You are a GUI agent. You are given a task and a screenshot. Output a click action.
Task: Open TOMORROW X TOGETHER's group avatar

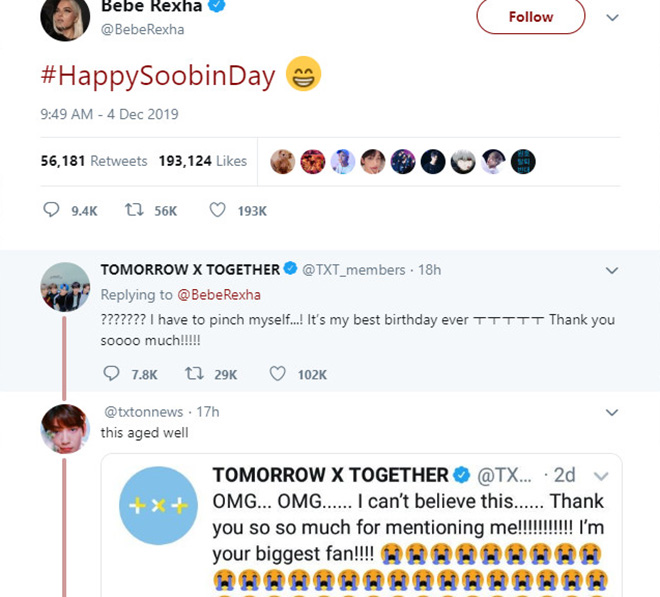(x=65, y=289)
